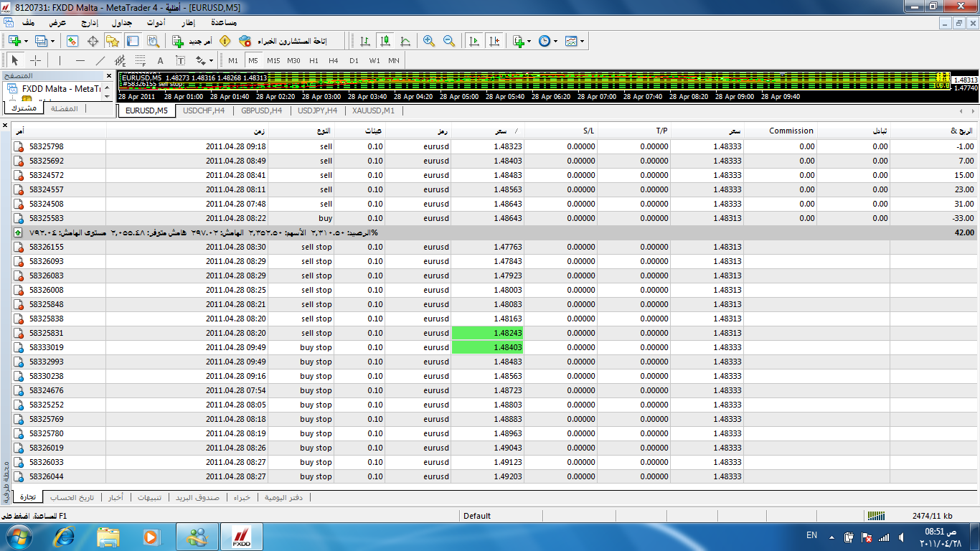Select the المفضلة navigator tab
Screen dimensions: 980x551
[x=65, y=108]
